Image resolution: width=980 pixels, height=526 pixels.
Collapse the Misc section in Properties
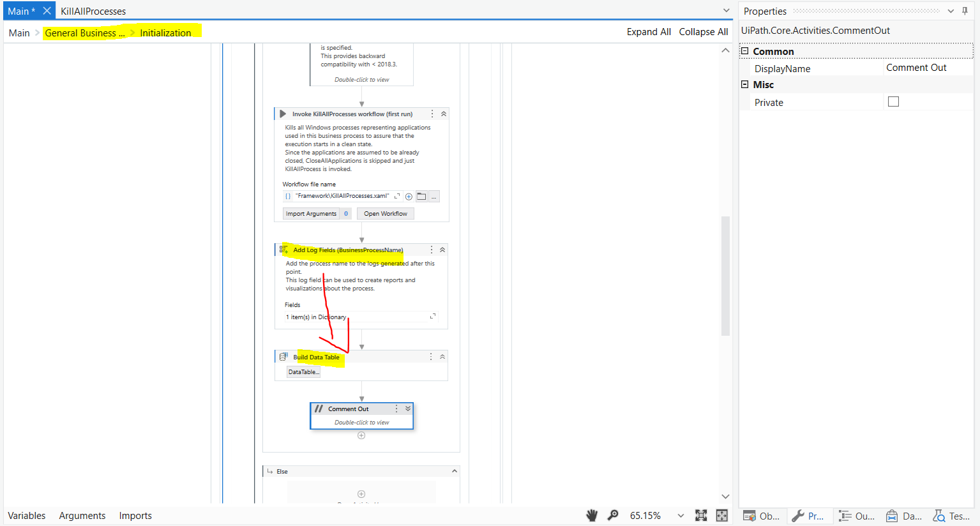pos(744,84)
